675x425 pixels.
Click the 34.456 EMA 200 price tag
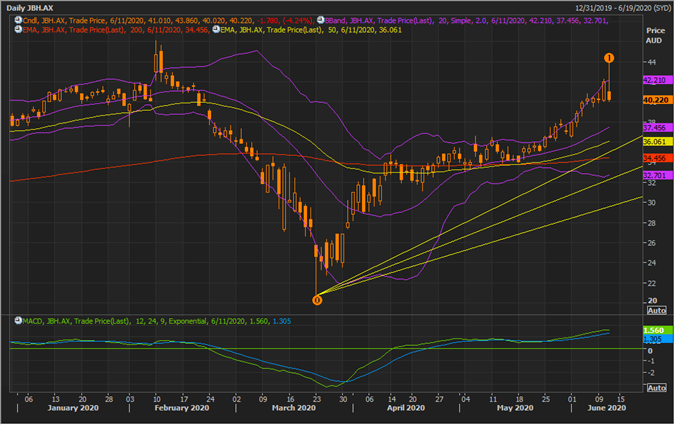(x=657, y=158)
